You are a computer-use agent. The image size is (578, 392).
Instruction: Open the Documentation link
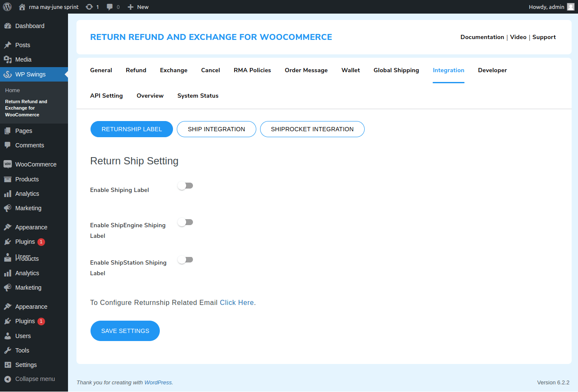(x=482, y=37)
